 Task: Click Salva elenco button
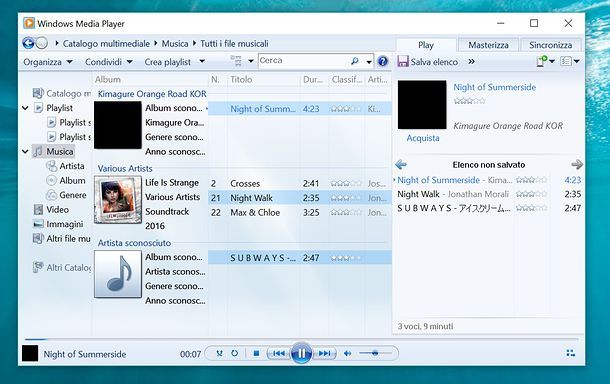click(x=428, y=61)
